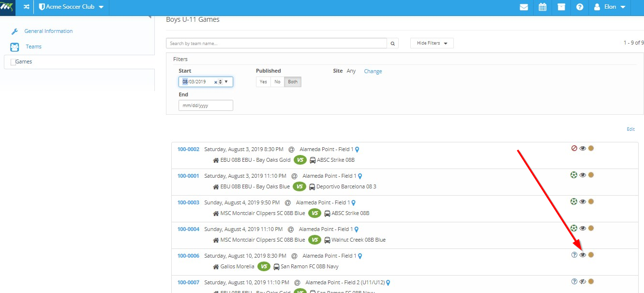
Task: Set the Published filter to No
Action: pos(277,82)
